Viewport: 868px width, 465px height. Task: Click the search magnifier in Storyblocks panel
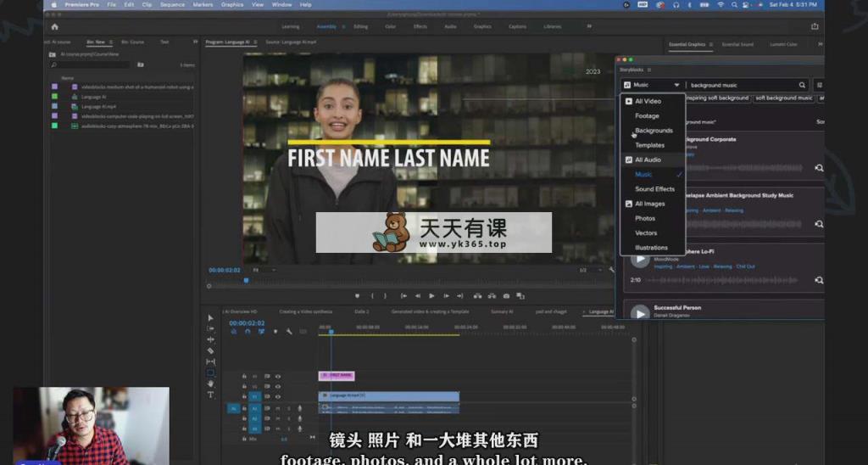pos(802,85)
